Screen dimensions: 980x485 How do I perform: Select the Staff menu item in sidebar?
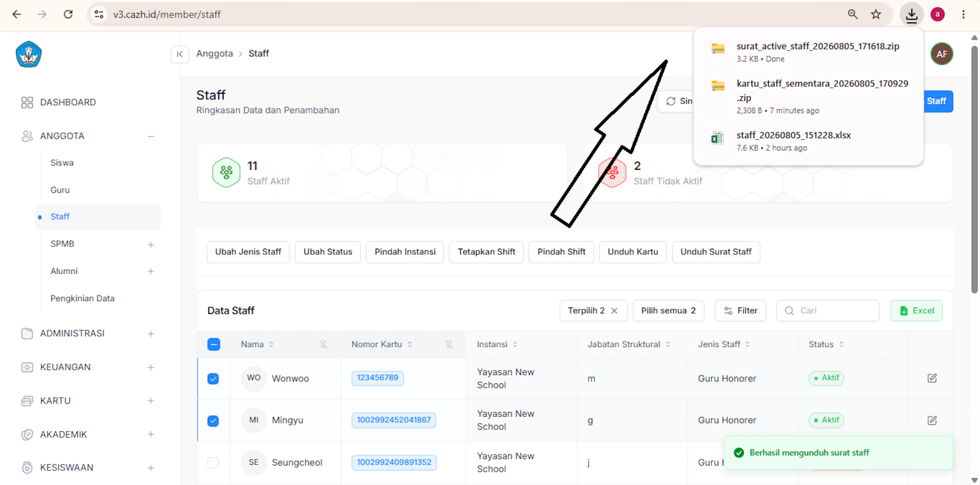point(98,217)
